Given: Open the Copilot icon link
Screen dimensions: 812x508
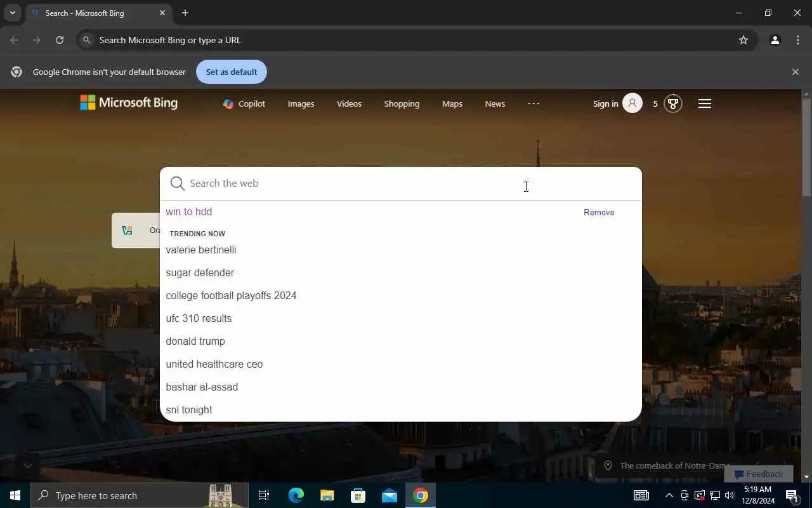Looking at the screenshot, I should [x=244, y=104].
